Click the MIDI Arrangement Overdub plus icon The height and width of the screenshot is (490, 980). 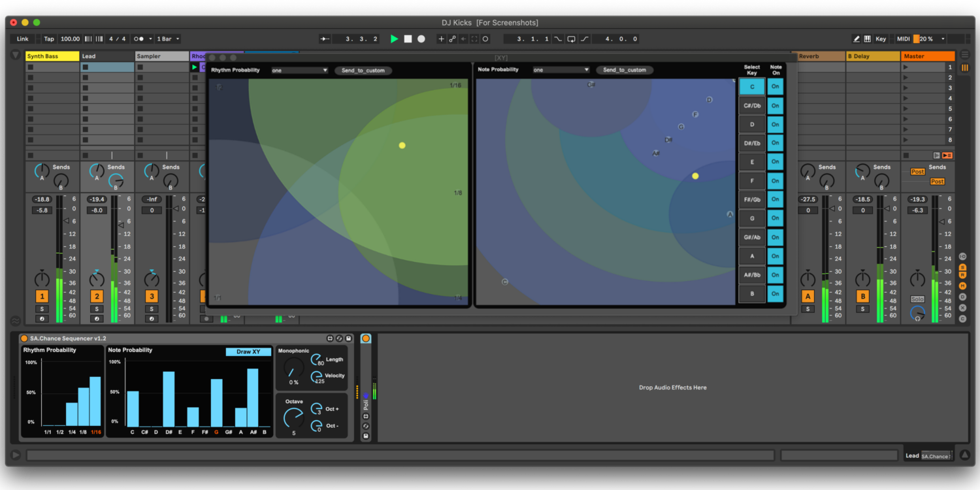click(x=441, y=39)
